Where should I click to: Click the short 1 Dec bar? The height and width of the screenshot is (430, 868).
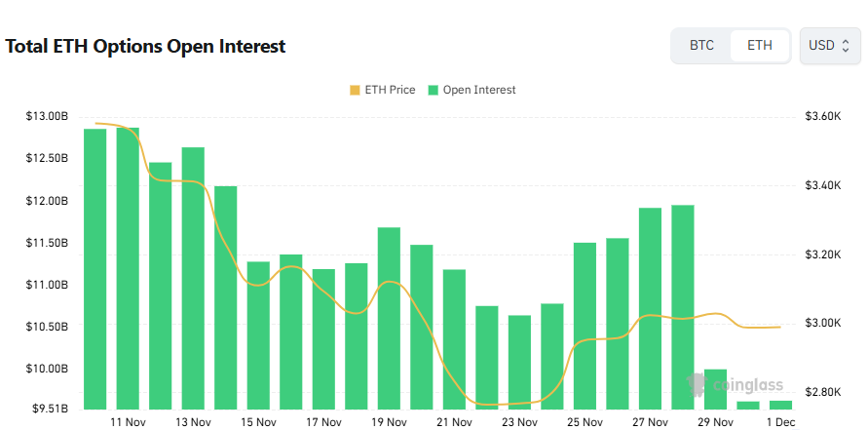780,405
